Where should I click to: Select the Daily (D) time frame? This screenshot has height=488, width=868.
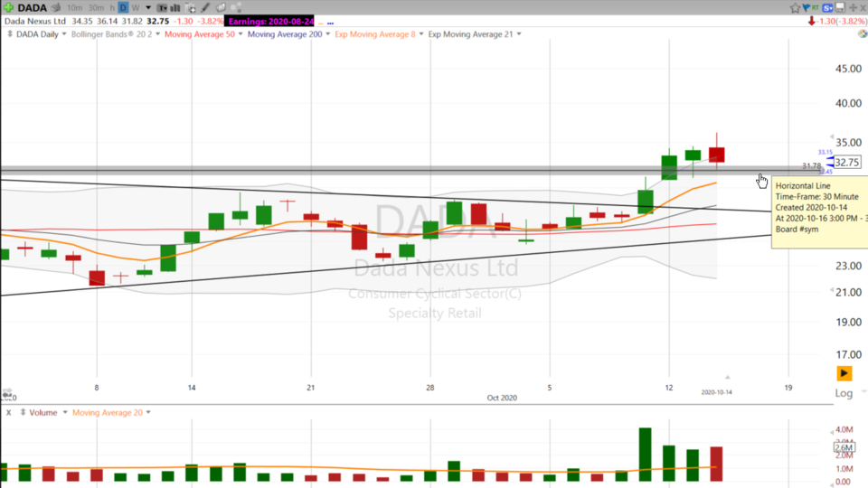(x=124, y=8)
